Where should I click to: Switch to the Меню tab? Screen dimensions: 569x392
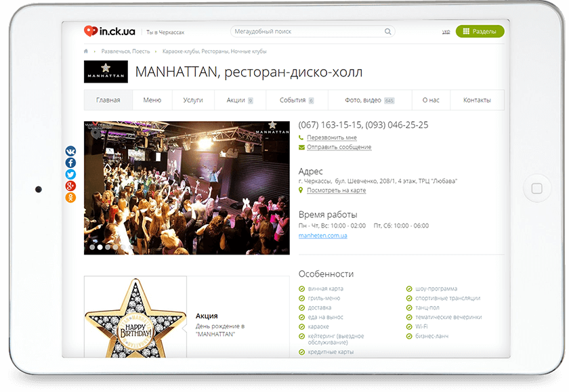coord(152,100)
